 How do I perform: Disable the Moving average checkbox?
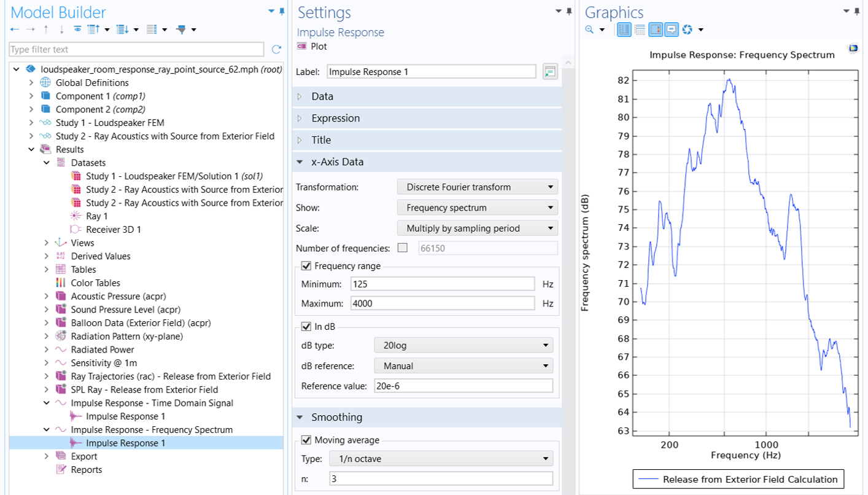[306, 440]
